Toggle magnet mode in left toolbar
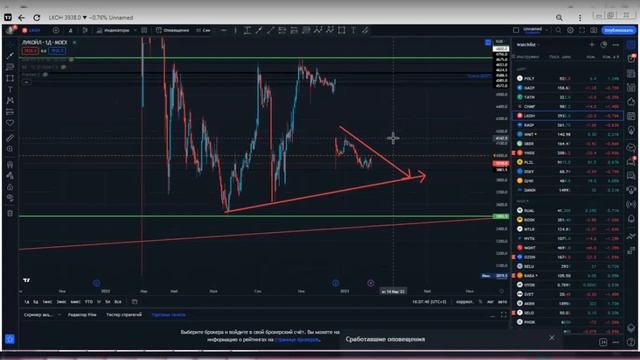This screenshot has width=640, height=360. 10,164
